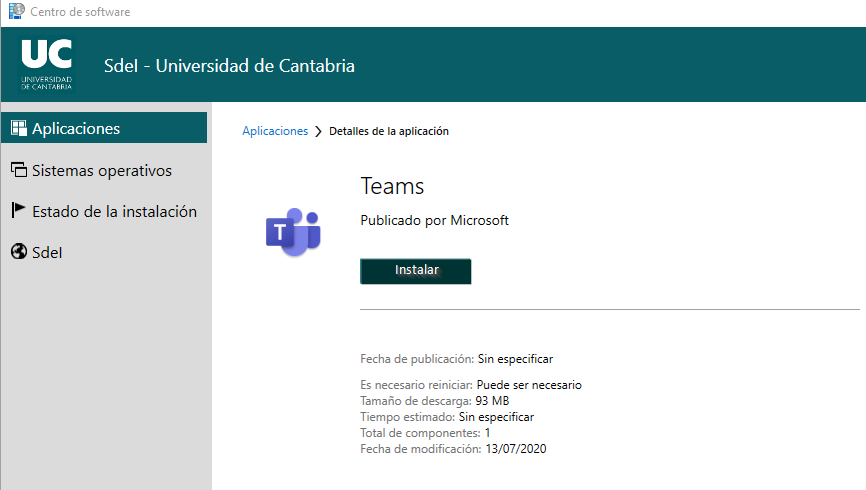
Task: Click 'Fecha de modificación: 13/07/2020' line
Action: pos(453,449)
